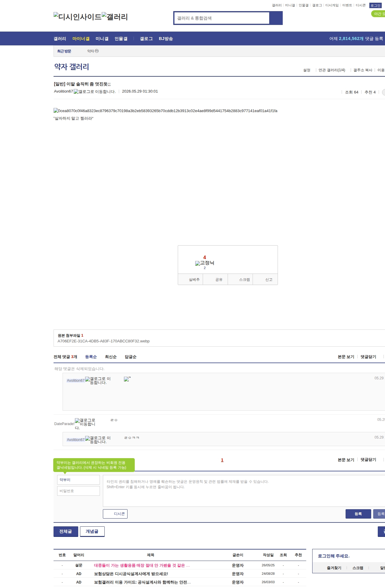Screen dimensions: 385x588
Task: Open DateParade! commenter's gallog icon
Action: pyautogui.click(x=85, y=424)
